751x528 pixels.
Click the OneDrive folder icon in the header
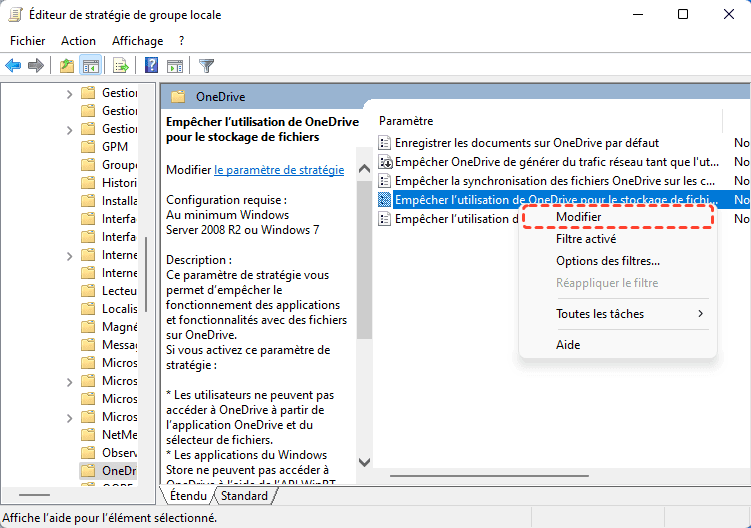[178, 97]
